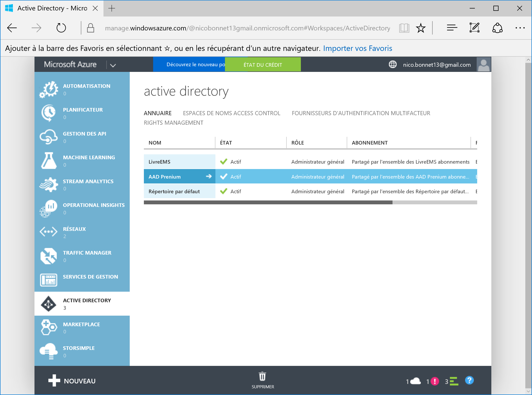Image resolution: width=532 pixels, height=395 pixels.
Task: Select the LivreEMS directory row
Action: tap(179, 162)
